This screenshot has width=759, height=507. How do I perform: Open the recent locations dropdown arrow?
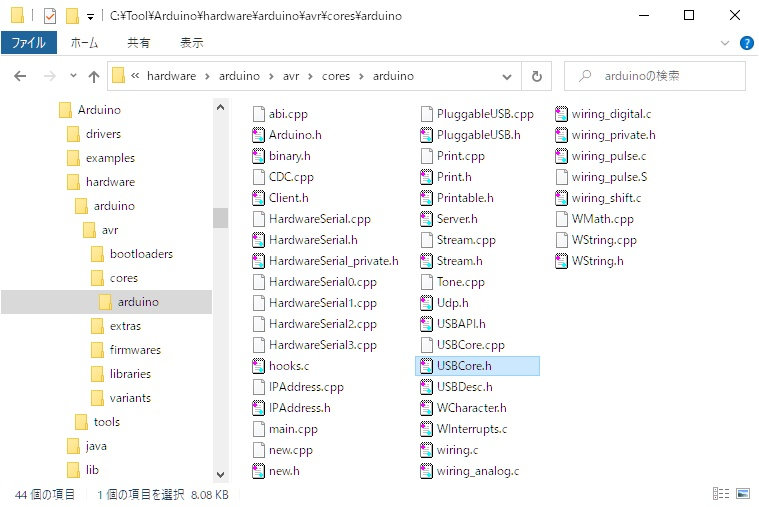[x=73, y=76]
